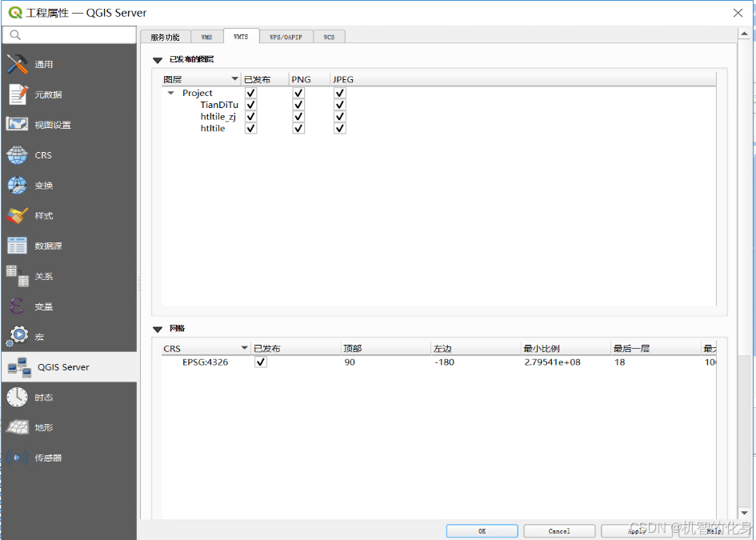
Task: Click the OK button
Action: coord(482,531)
